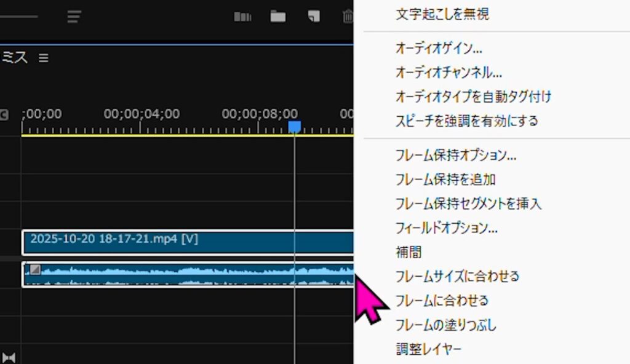
Task: Click the blue playhead on the time ruler
Action: tap(294, 125)
